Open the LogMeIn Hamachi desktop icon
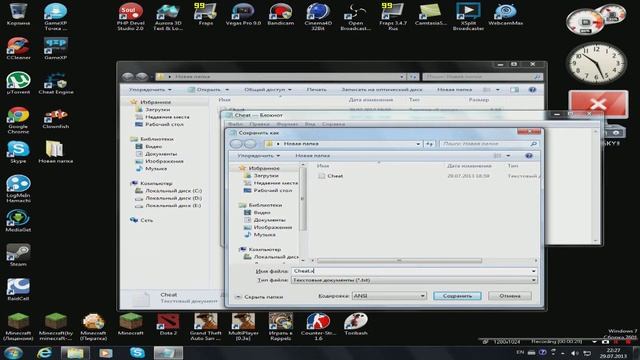Viewport: 640px width, 360px height. click(18, 189)
